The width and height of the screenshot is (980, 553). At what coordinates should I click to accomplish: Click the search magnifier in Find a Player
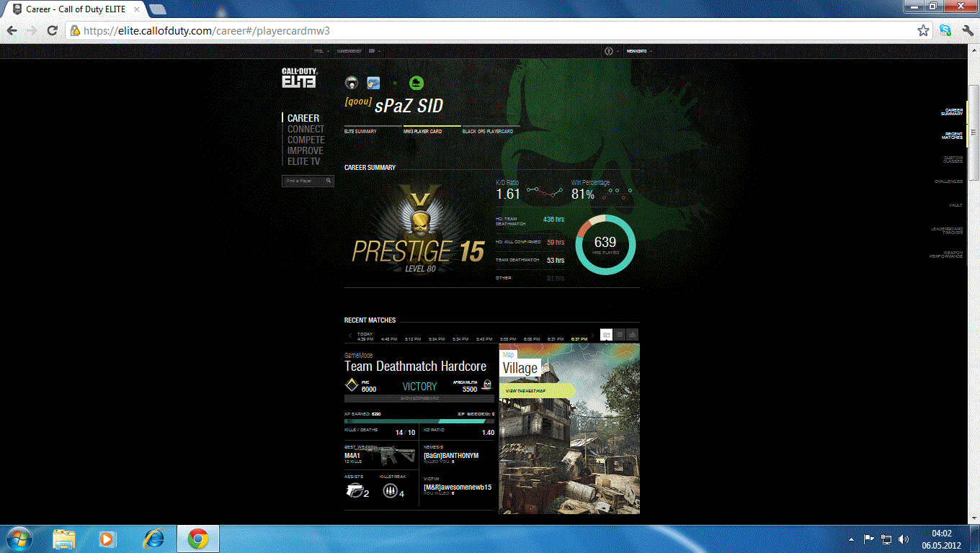(329, 181)
